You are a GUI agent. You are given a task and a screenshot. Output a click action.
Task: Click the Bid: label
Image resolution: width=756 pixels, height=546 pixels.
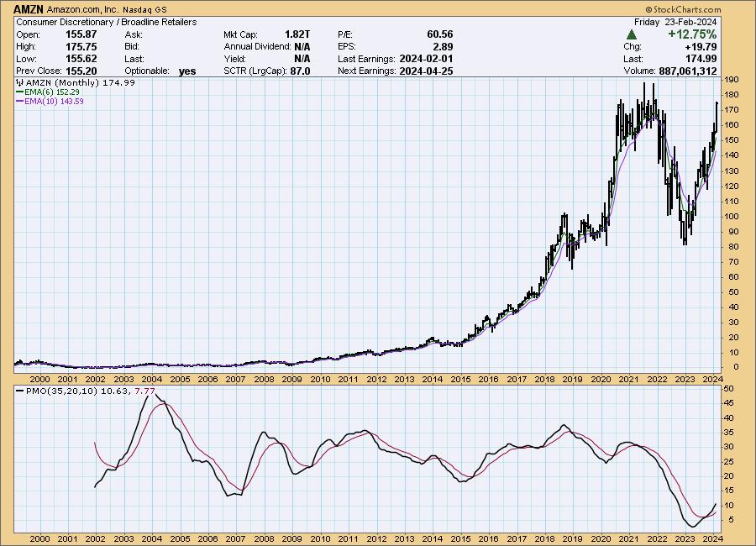[132, 47]
